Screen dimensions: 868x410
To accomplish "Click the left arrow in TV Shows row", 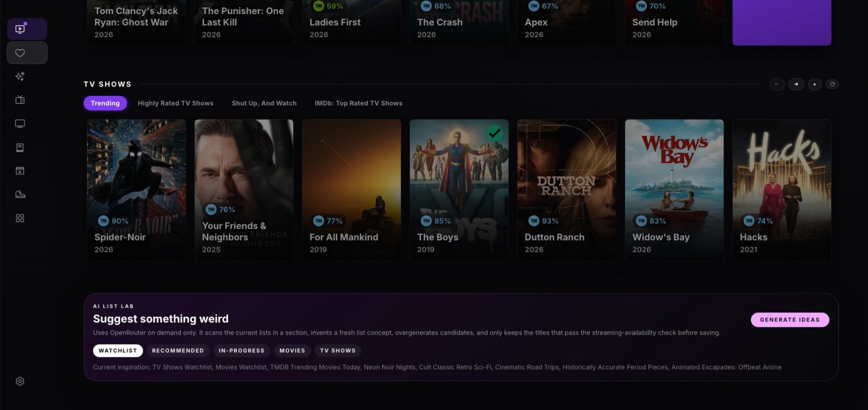I will tap(777, 84).
